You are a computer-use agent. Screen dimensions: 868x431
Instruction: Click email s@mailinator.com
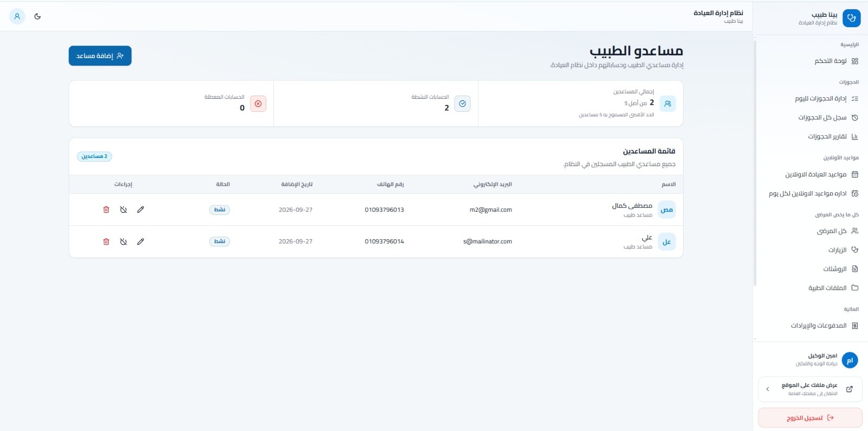[488, 242]
